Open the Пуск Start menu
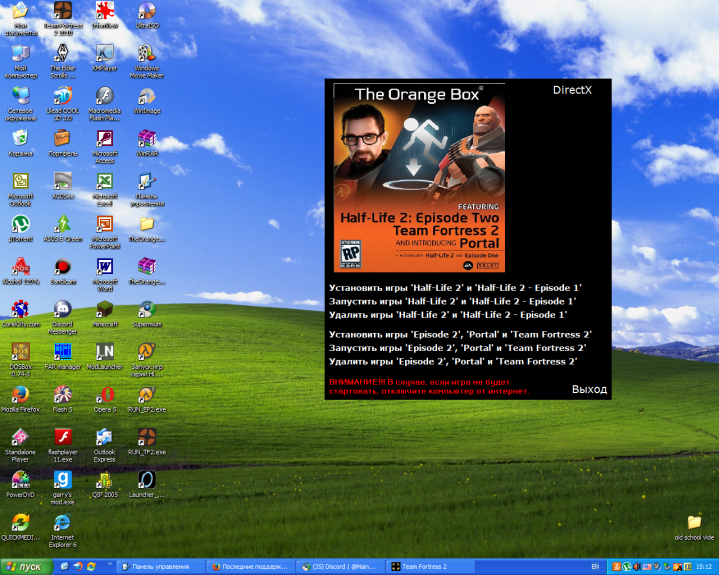This screenshot has width=719, height=575. tap(25, 566)
